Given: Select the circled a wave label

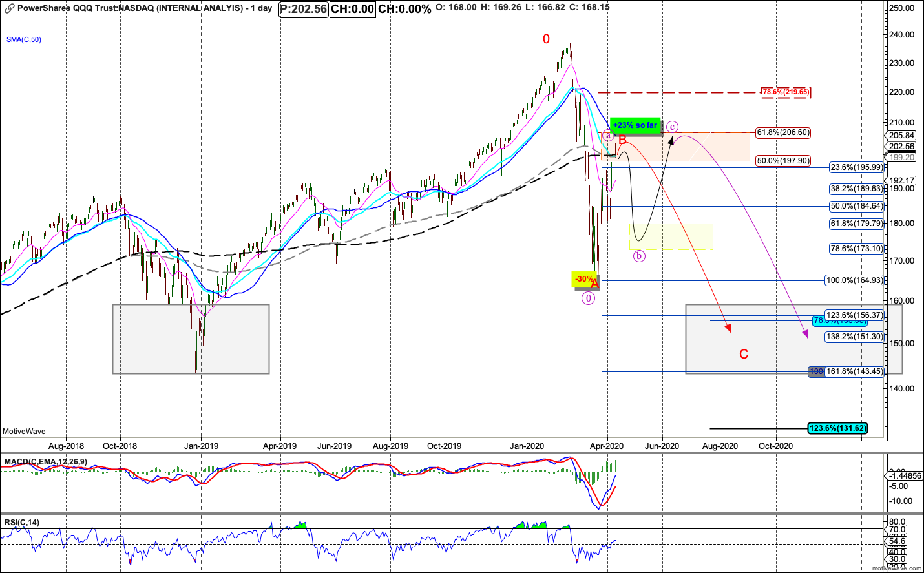Looking at the screenshot, I should click(x=607, y=136).
